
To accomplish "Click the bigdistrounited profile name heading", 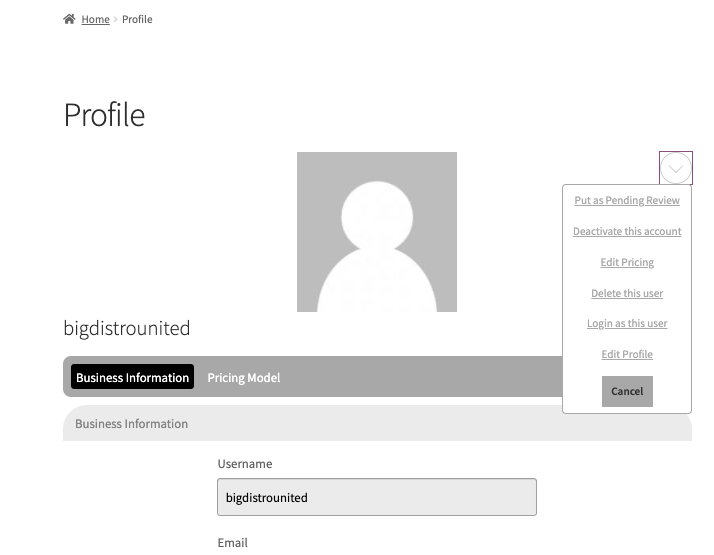I will [x=127, y=328].
